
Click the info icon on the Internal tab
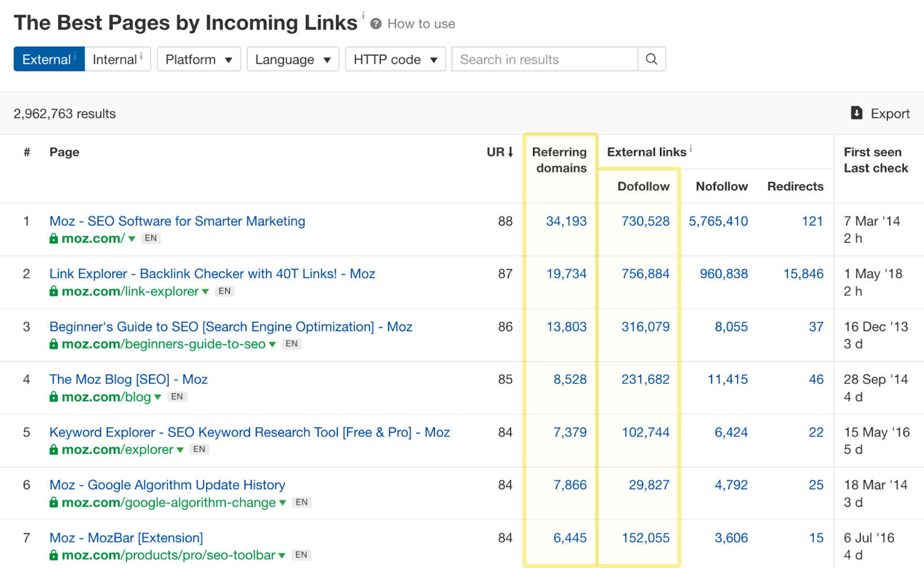(141, 54)
